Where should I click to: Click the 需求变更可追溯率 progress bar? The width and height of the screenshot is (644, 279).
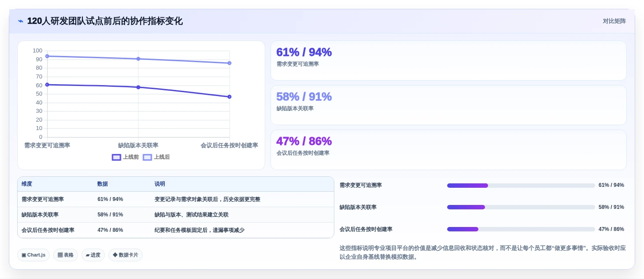point(521,186)
